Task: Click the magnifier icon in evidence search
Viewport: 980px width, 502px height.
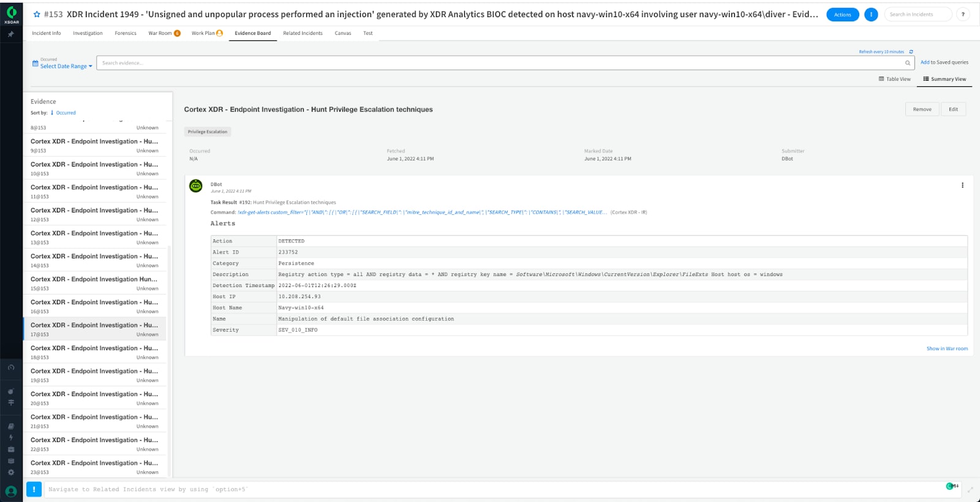Action: [907, 63]
